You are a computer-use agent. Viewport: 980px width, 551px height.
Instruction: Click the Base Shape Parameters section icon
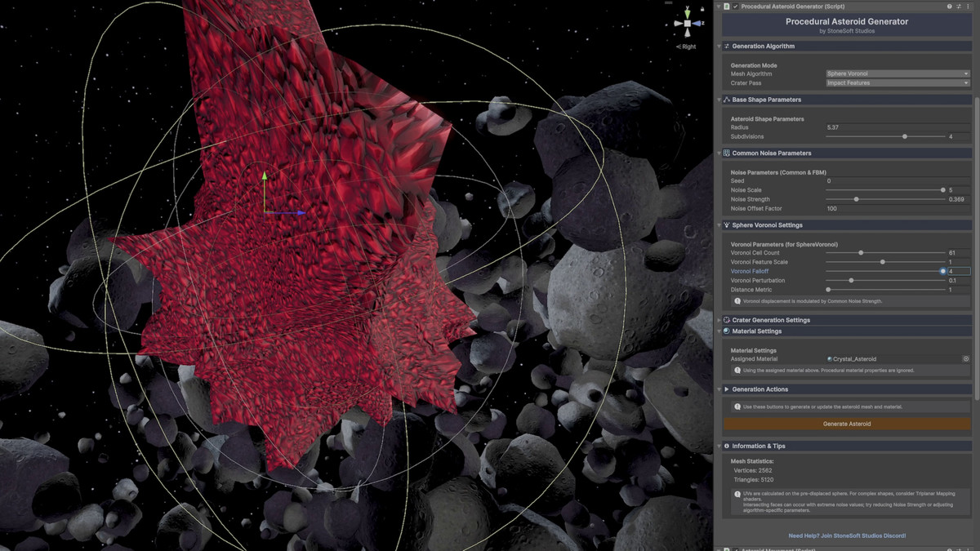point(727,100)
